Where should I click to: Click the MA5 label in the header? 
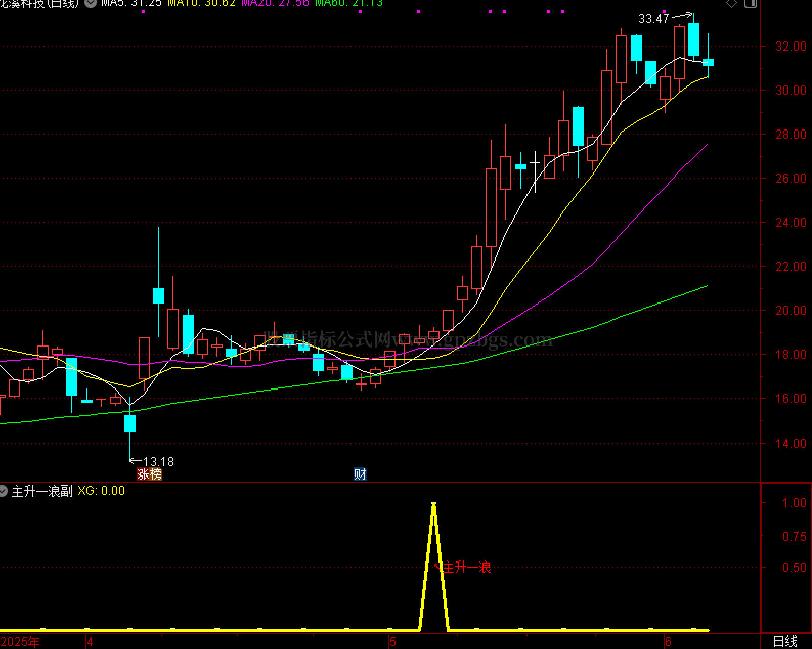click(131, 3)
